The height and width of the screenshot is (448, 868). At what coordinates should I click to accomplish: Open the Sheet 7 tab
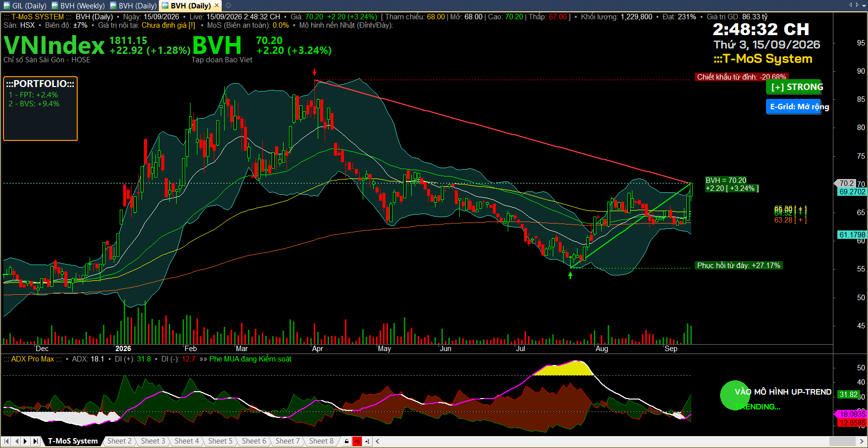[288, 441]
